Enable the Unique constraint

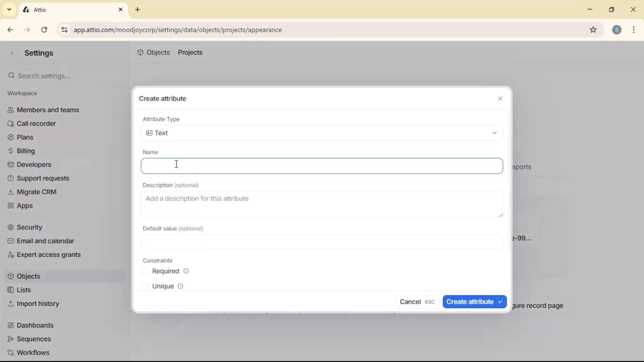point(145,286)
